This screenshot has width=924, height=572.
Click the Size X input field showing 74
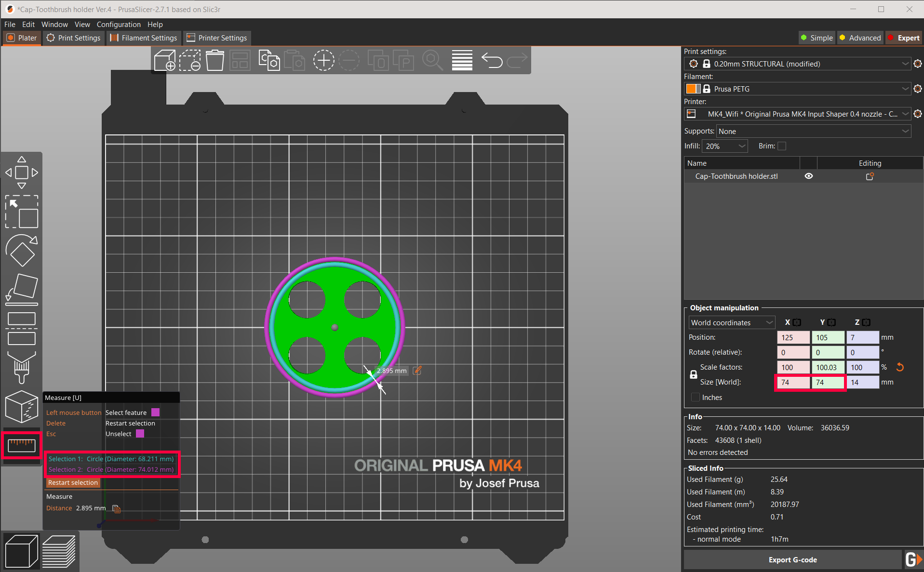click(x=793, y=382)
